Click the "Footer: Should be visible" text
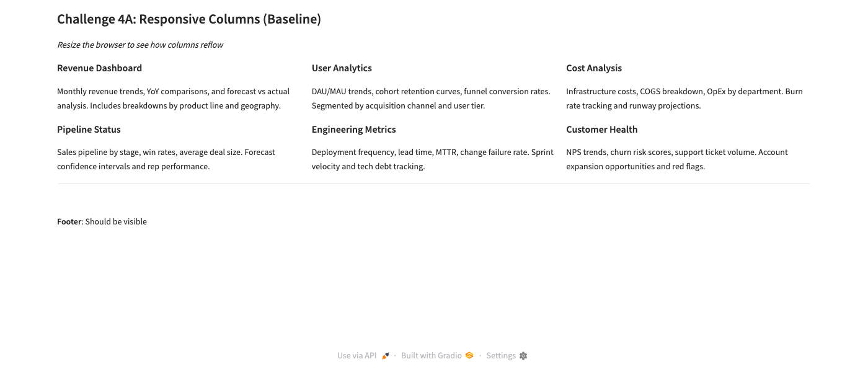The image size is (868, 372). [x=102, y=222]
